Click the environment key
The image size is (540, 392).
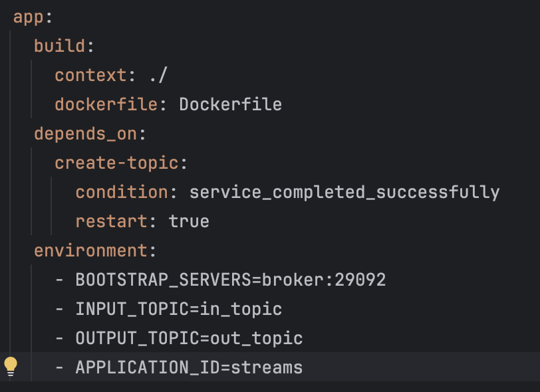click(x=91, y=250)
